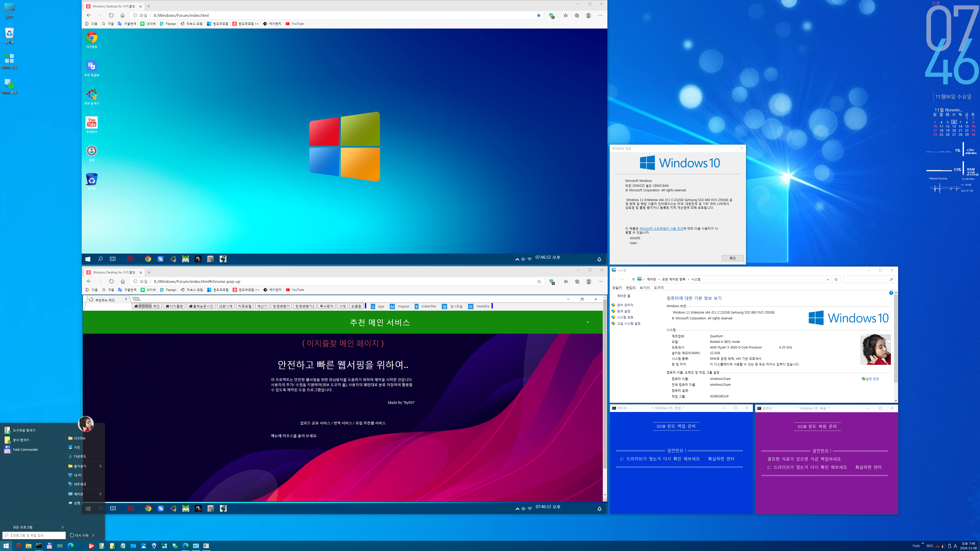The width and height of the screenshot is (980, 551).
Task: Click 프로그램 및 파일 검색 search box
Action: pos(34,535)
